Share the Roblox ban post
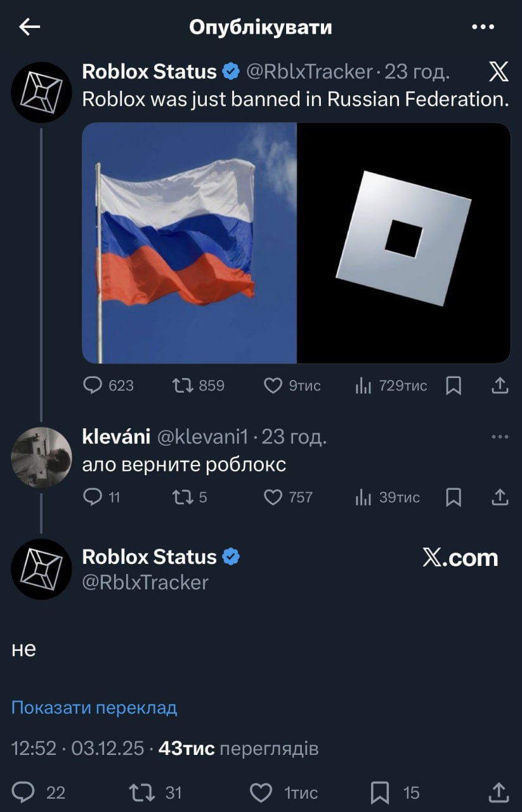522x812 pixels. pos(499,385)
